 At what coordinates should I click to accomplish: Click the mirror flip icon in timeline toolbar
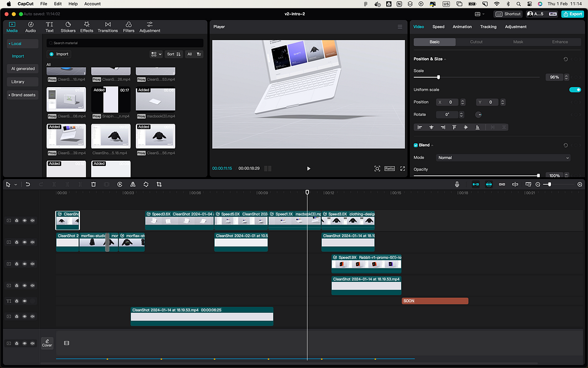(x=132, y=184)
